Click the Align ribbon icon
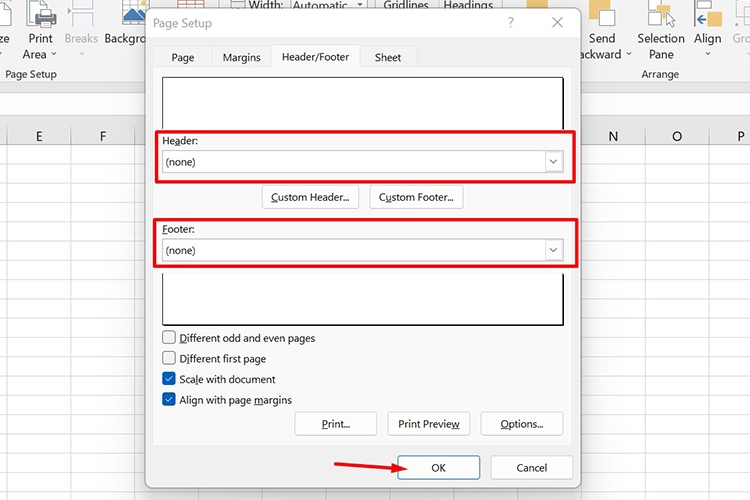Viewport: 750px width, 500px height. [x=708, y=13]
